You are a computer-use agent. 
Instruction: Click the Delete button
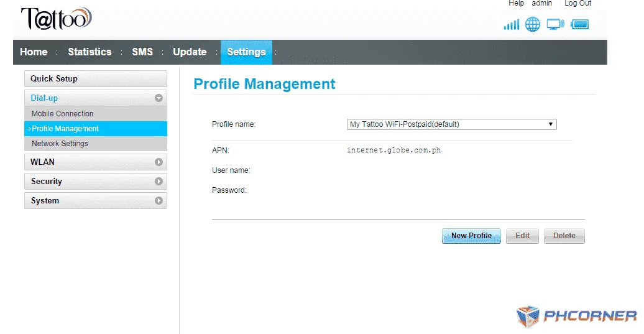pos(564,236)
